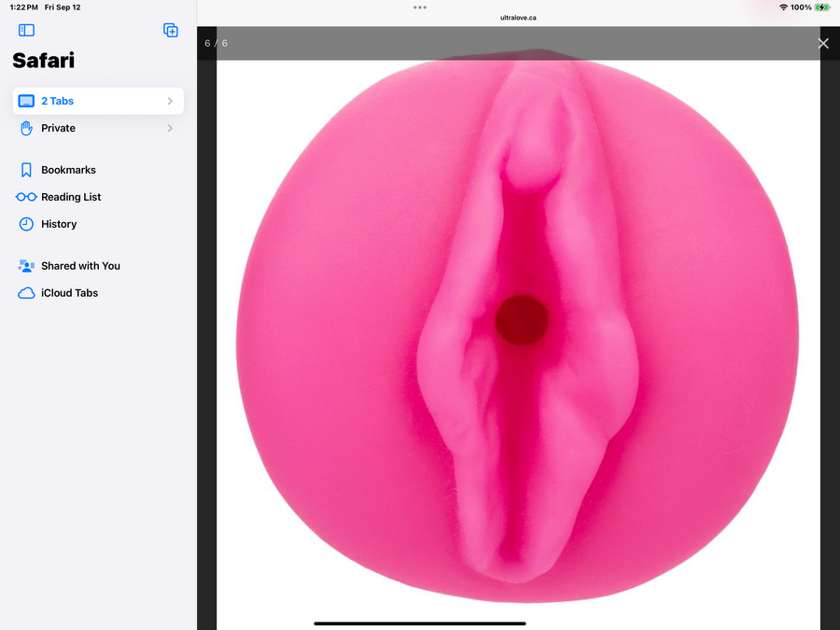840x630 pixels.
Task: Open Shared with You section
Action: click(x=80, y=266)
